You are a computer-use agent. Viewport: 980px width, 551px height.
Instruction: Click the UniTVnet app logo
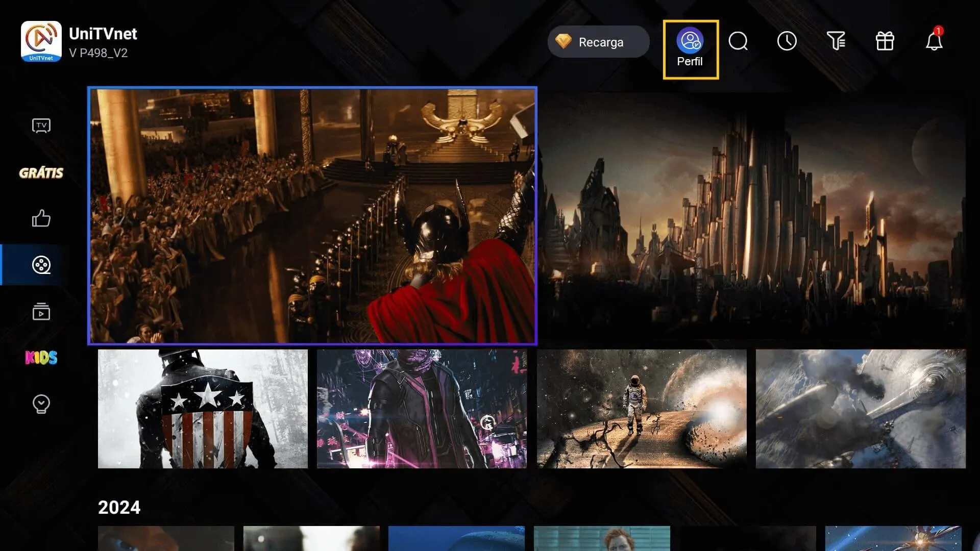point(41,41)
